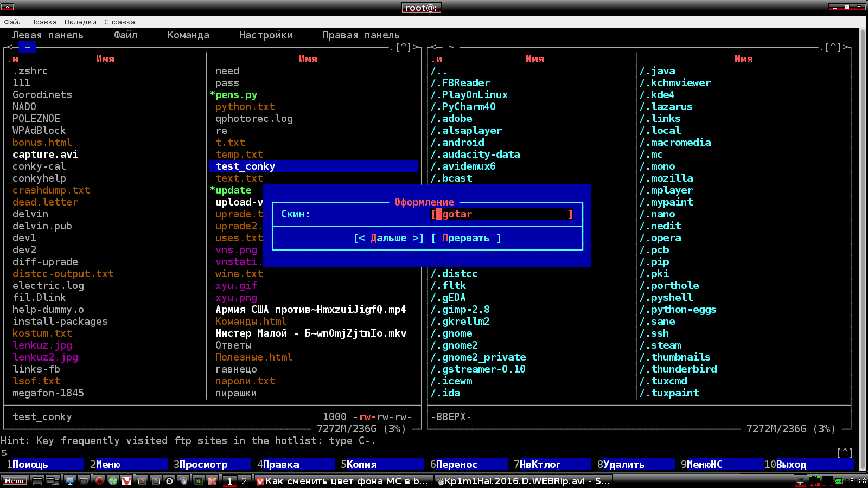
Task: Open terminal menu Правка
Action: [43, 22]
